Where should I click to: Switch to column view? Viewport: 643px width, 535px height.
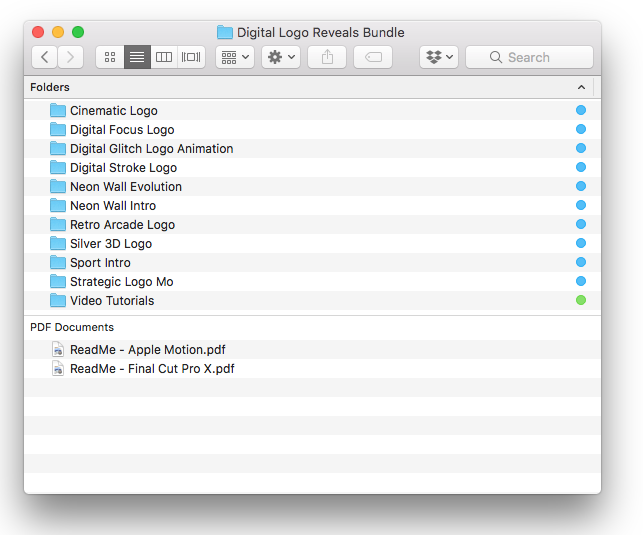[164, 57]
